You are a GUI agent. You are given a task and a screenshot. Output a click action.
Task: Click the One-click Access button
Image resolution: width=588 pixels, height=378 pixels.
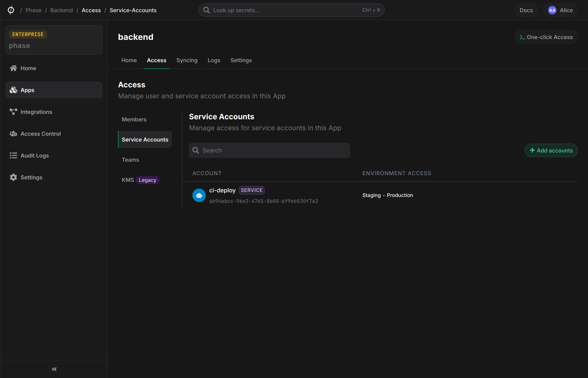[x=546, y=37]
